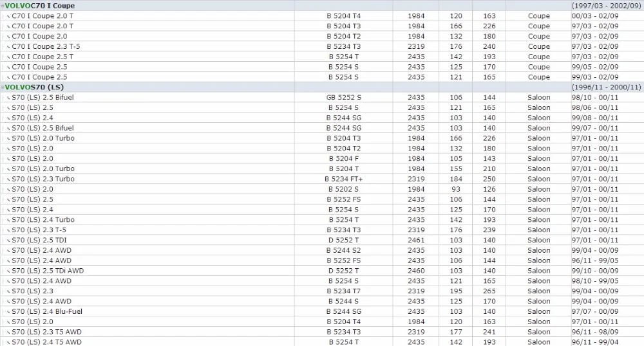Image resolution: width=644 pixels, height=346 pixels.
Task: Click the kW value 93
Action: coord(456,189)
